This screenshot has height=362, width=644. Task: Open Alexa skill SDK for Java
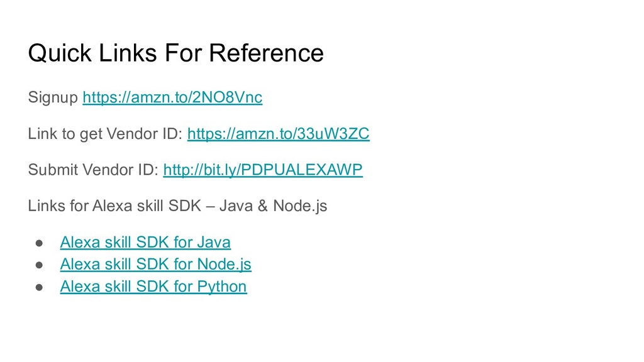tap(145, 242)
